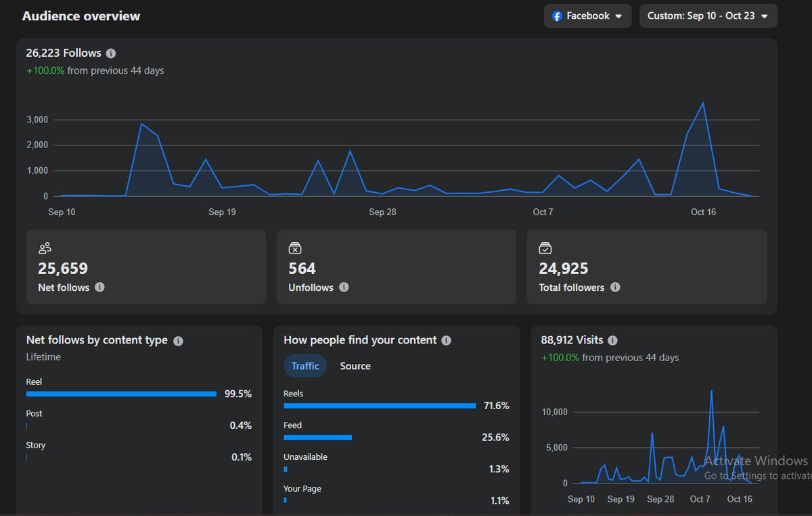Click the info icon next to 26,223 Follows
Screen dimensions: 812x516
111,53
